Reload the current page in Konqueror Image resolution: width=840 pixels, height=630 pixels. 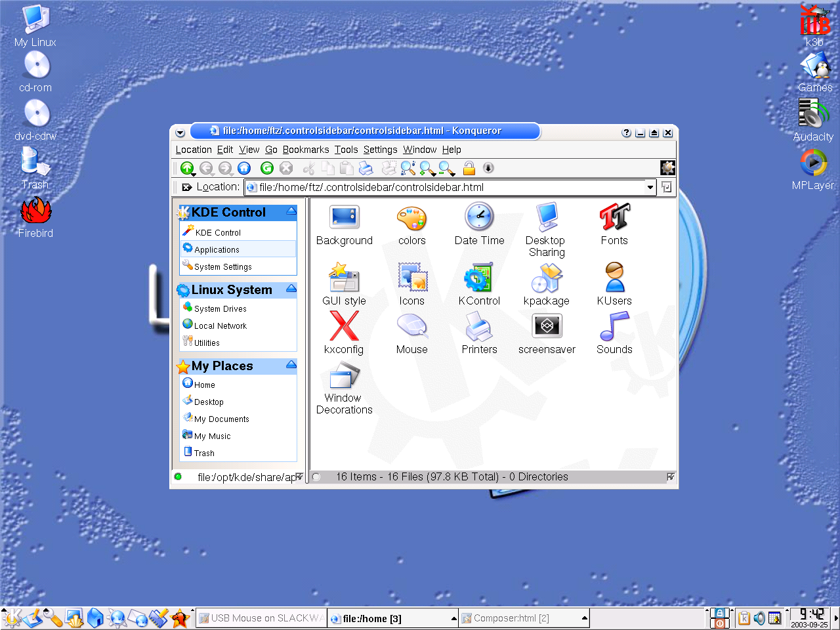tap(266, 168)
